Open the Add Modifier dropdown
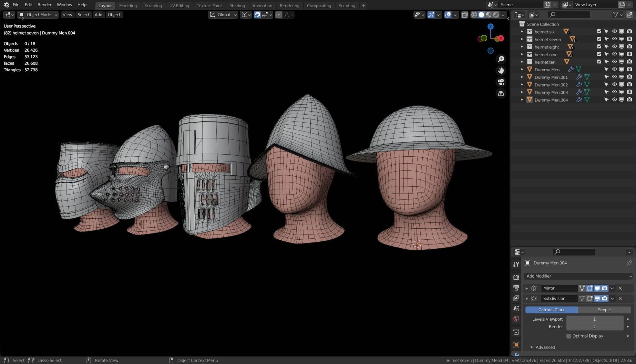The width and height of the screenshot is (636, 364). pos(578,276)
